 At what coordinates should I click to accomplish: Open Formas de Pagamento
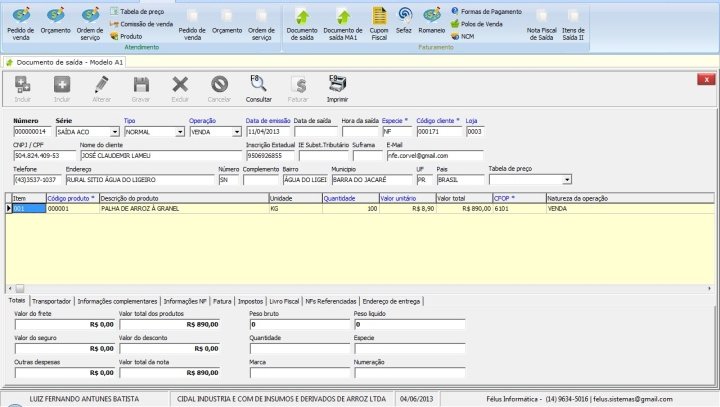pos(487,11)
